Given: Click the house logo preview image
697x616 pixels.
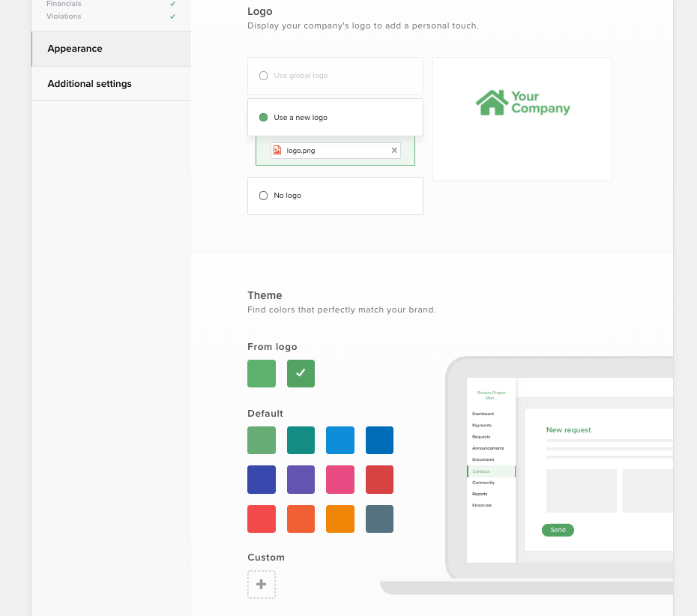Looking at the screenshot, I should [522, 103].
